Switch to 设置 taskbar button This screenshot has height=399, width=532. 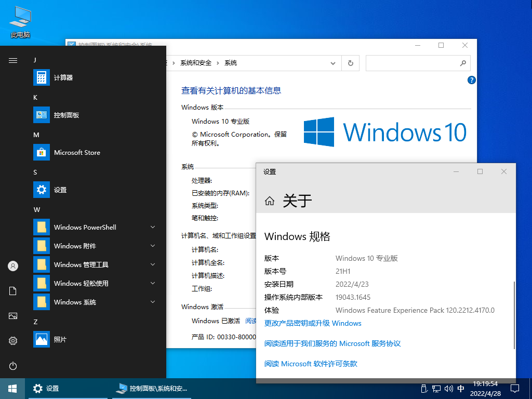coord(68,389)
